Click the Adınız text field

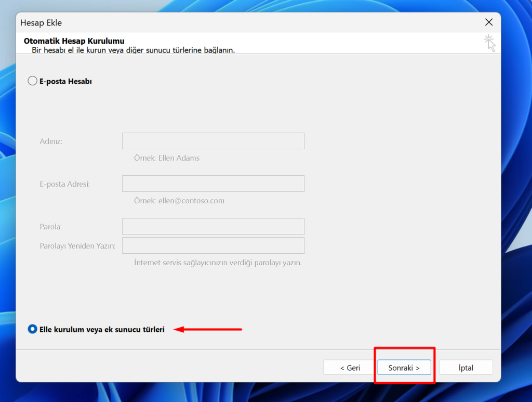[213, 141]
